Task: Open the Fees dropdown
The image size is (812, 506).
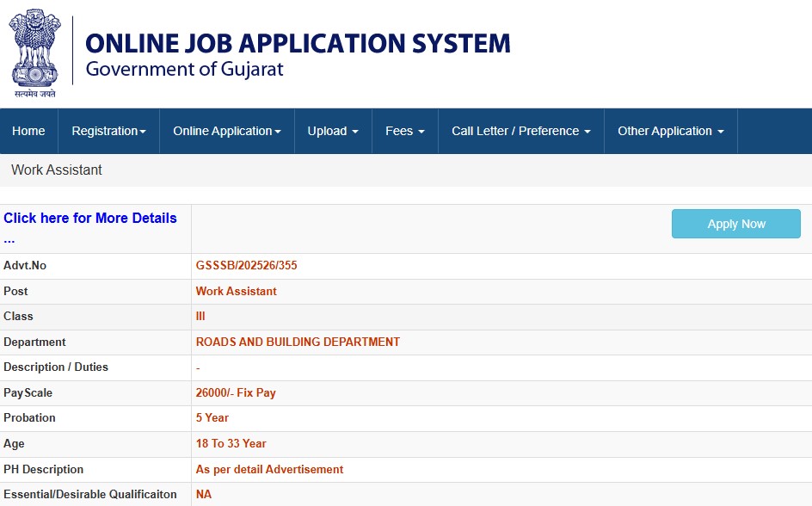Action: click(404, 131)
